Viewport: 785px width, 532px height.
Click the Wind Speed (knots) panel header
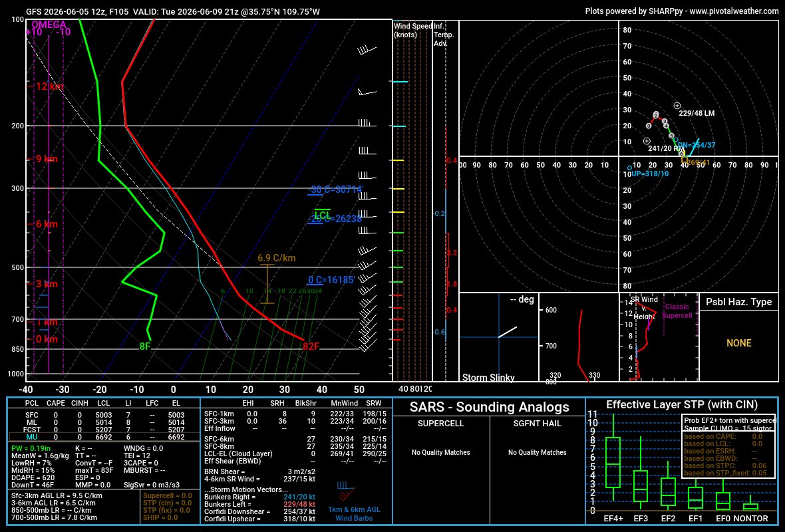click(x=412, y=30)
